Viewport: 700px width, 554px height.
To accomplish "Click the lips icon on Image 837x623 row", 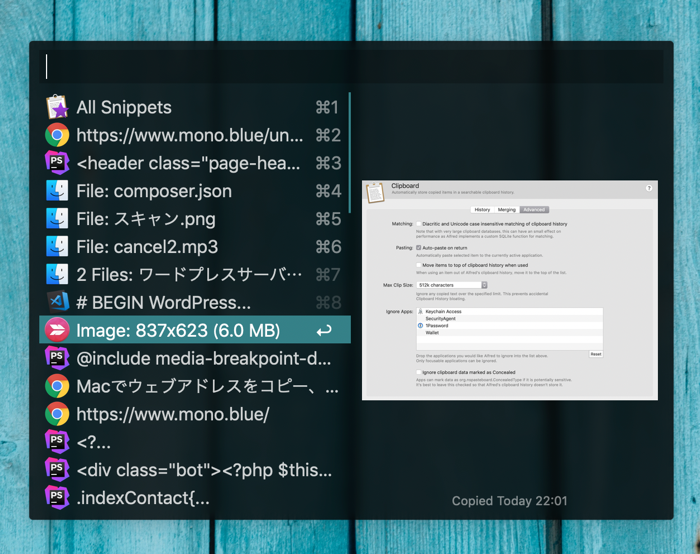I will pyautogui.click(x=56, y=330).
